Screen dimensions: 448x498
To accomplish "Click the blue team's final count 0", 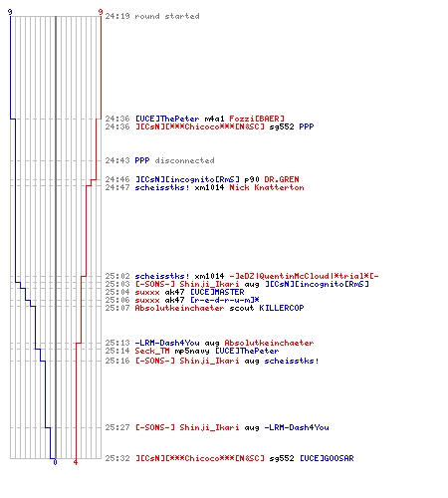I will 55,462.
